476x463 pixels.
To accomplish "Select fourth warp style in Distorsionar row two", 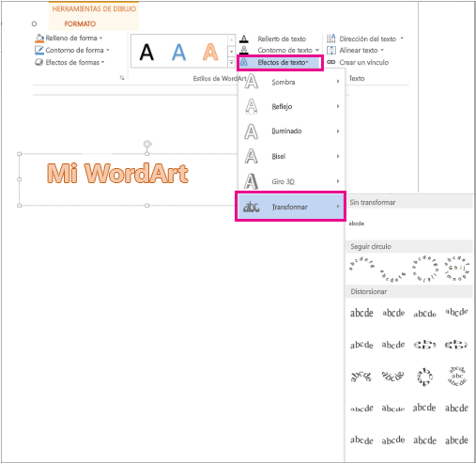I will (x=456, y=345).
